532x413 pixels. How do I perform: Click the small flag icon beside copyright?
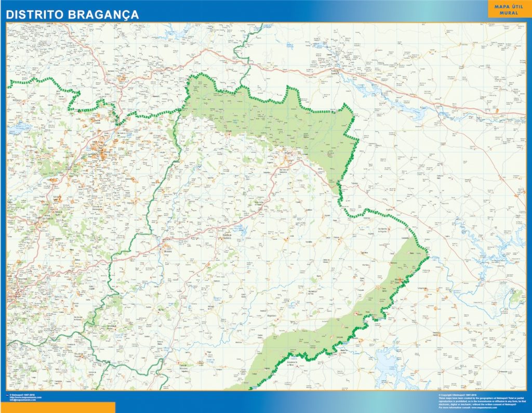point(7,395)
